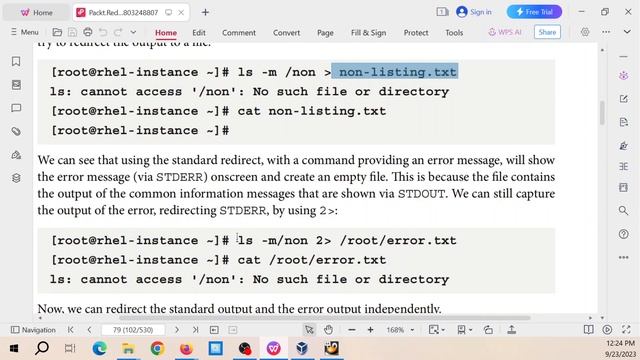
Task: Click the sign pen icon in right sidebar
Action: click(x=623, y=146)
